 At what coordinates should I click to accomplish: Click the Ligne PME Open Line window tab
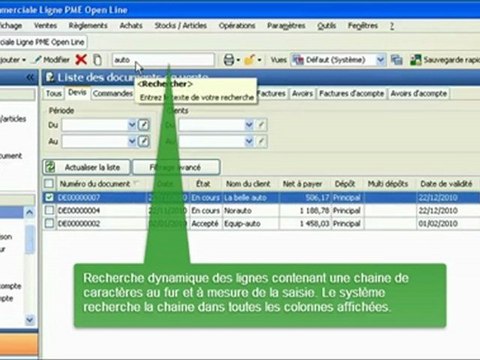[43, 42]
